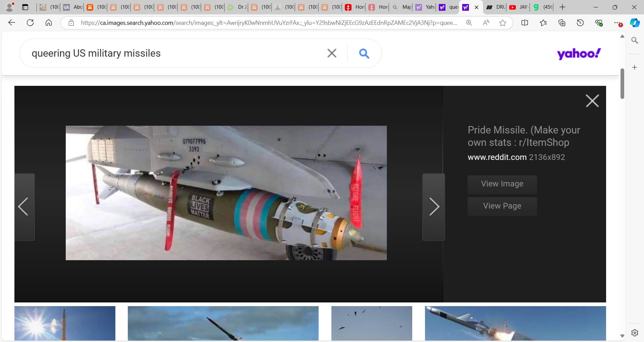This screenshot has width=644, height=342.
Task: Open the browser home page
Action: [x=49, y=23]
